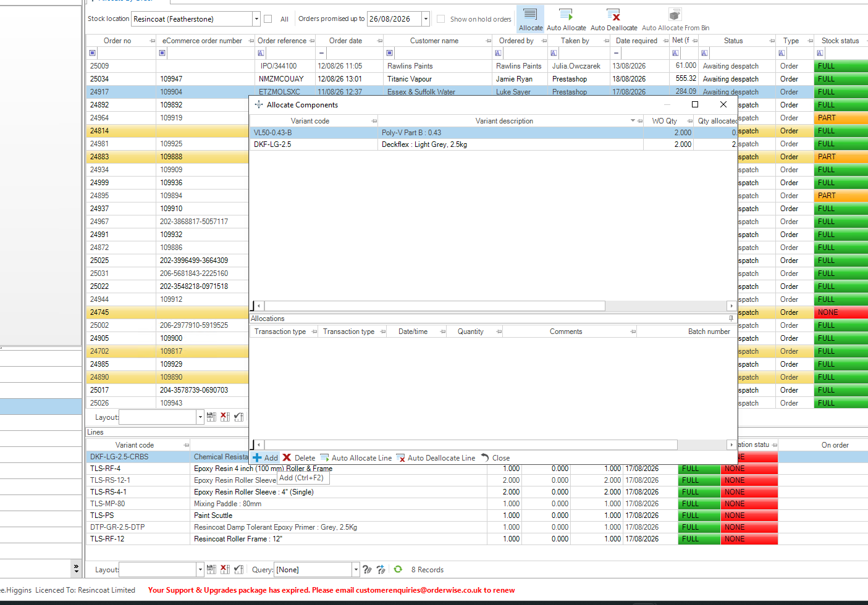Click the Auto Allocate Line icon
This screenshot has height=605, width=868.
tap(324, 457)
